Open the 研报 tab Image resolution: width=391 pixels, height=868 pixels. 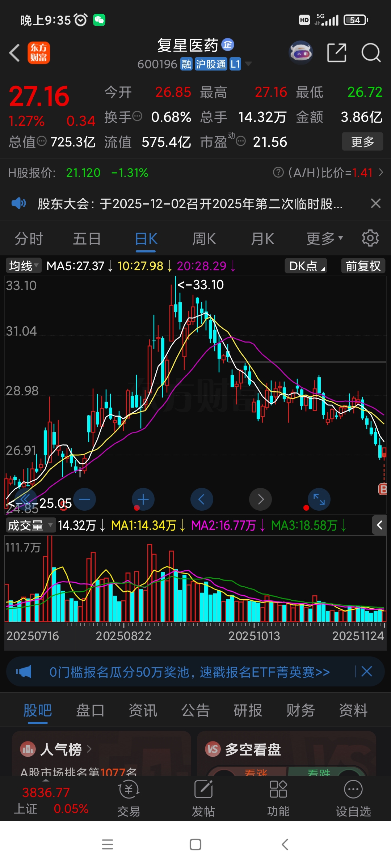pos(248,711)
